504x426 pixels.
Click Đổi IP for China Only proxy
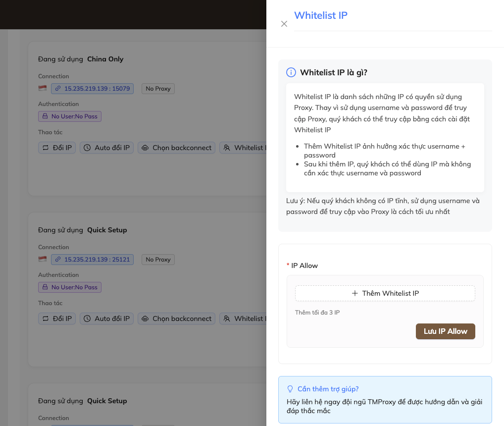[x=57, y=148]
